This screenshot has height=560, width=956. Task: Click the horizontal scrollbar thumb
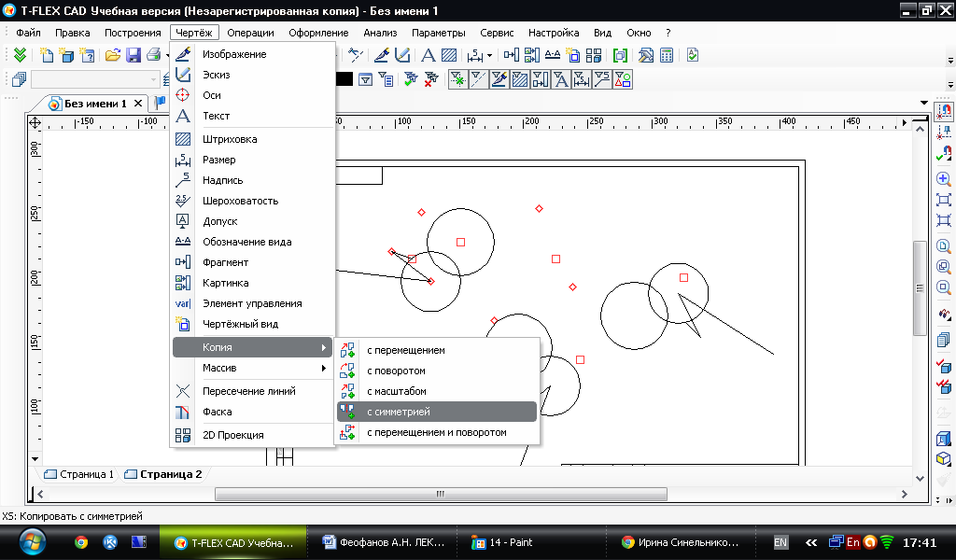pos(441,494)
